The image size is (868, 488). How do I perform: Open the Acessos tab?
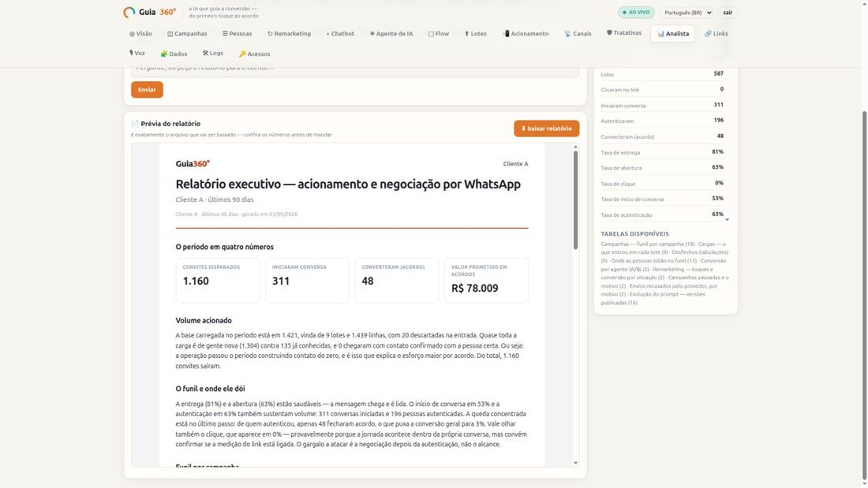(x=255, y=54)
